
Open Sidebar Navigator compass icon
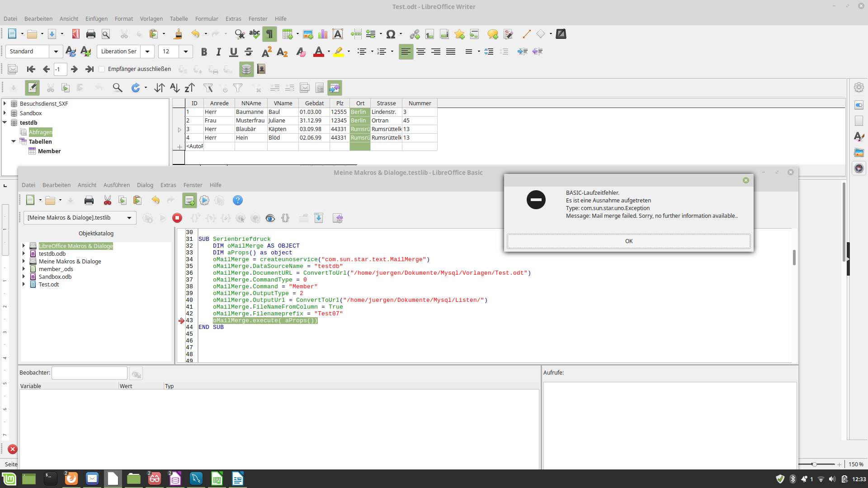pyautogui.click(x=859, y=168)
